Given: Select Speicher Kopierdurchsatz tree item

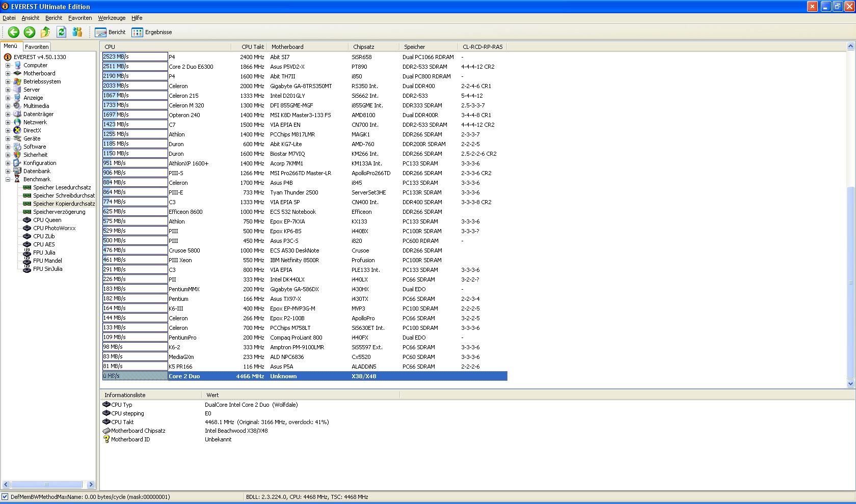Looking at the screenshot, I should 63,204.
